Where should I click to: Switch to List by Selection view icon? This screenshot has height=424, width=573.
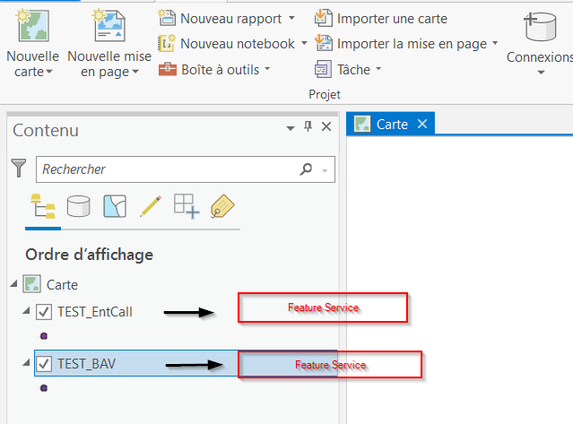pos(115,206)
